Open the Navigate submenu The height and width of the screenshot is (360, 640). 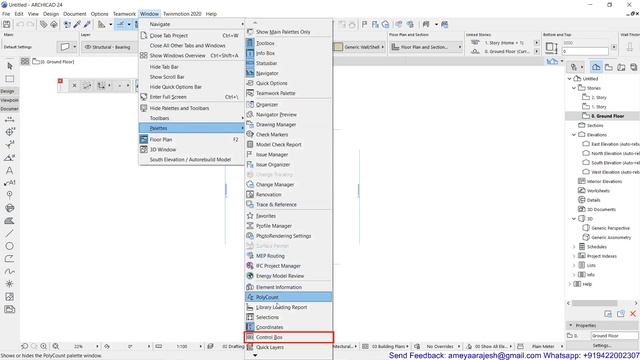click(x=191, y=24)
